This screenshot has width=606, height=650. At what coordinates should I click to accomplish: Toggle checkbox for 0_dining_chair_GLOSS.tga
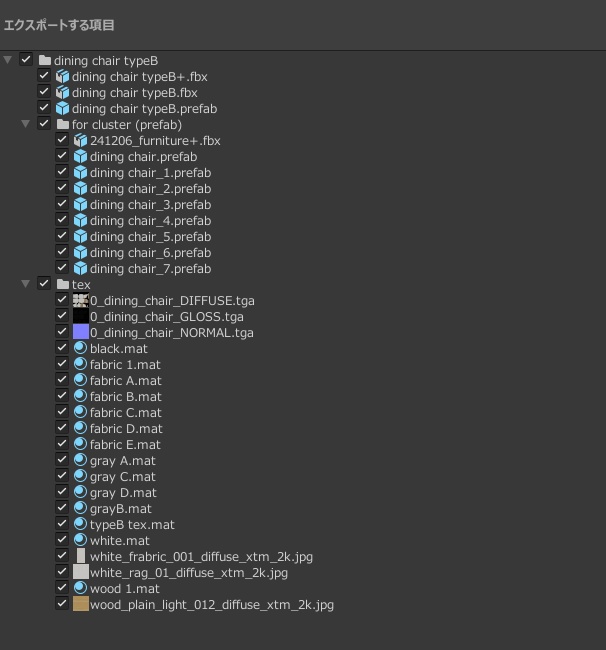(x=62, y=315)
